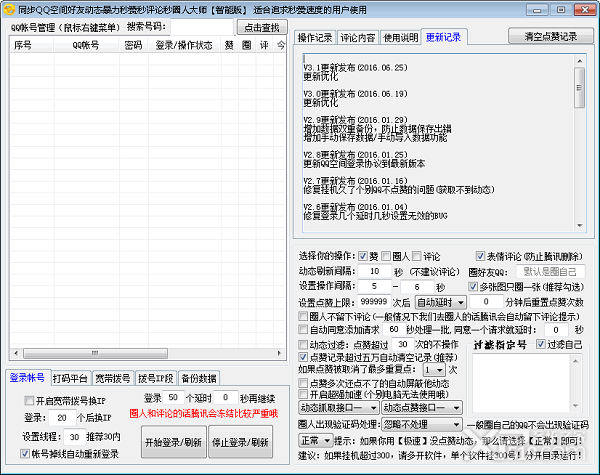Viewport: 600px width, 475px height.
Task: Switch to the 评论内容 tab
Action: [x=358, y=38]
